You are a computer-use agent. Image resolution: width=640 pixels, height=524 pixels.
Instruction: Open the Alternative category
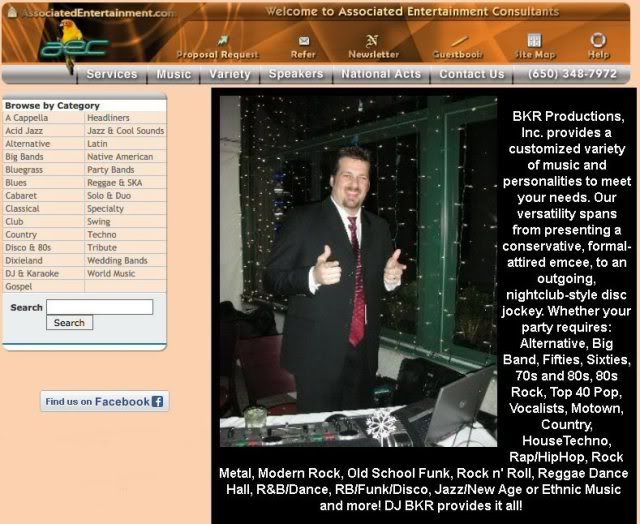[x=28, y=144]
